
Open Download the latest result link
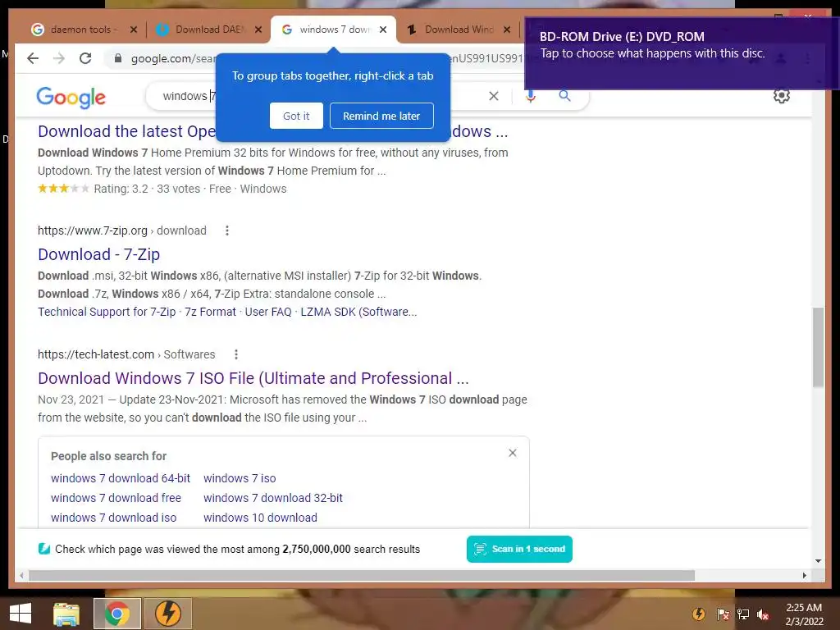127,131
